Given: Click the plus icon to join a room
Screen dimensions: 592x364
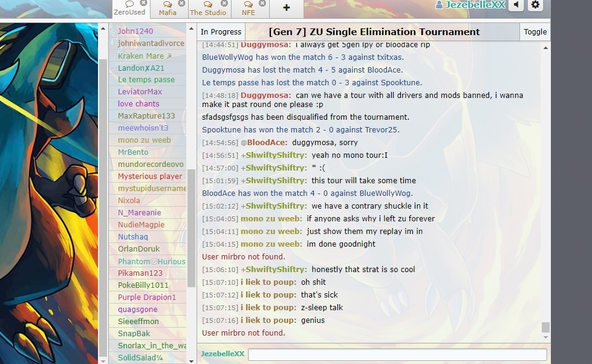Looking at the screenshot, I should coord(286,8).
